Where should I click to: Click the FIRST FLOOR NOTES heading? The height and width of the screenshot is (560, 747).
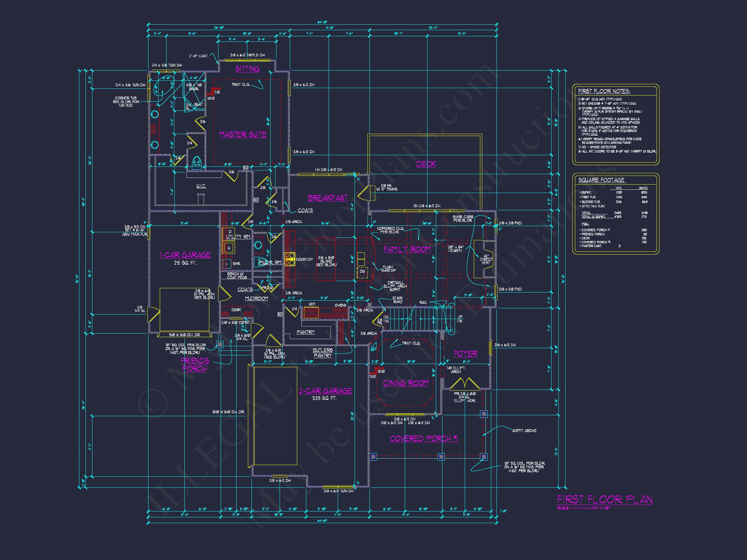click(x=604, y=91)
